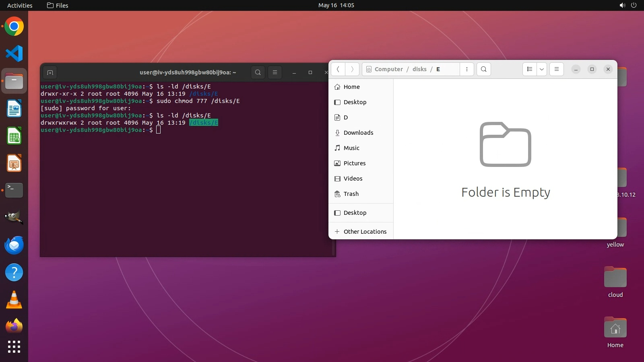Screen dimensions: 644x362
Task: Open new tab in terminal window
Action: point(50,72)
